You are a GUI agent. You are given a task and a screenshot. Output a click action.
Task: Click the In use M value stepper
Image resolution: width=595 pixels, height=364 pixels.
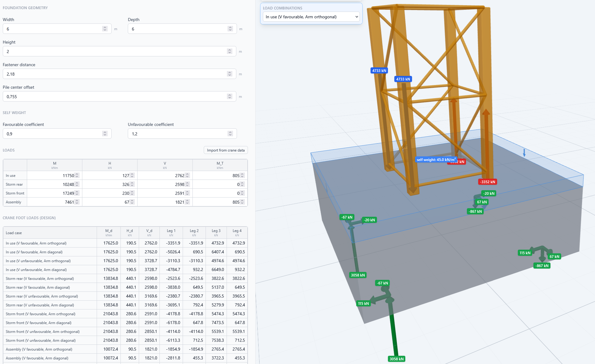click(x=77, y=175)
